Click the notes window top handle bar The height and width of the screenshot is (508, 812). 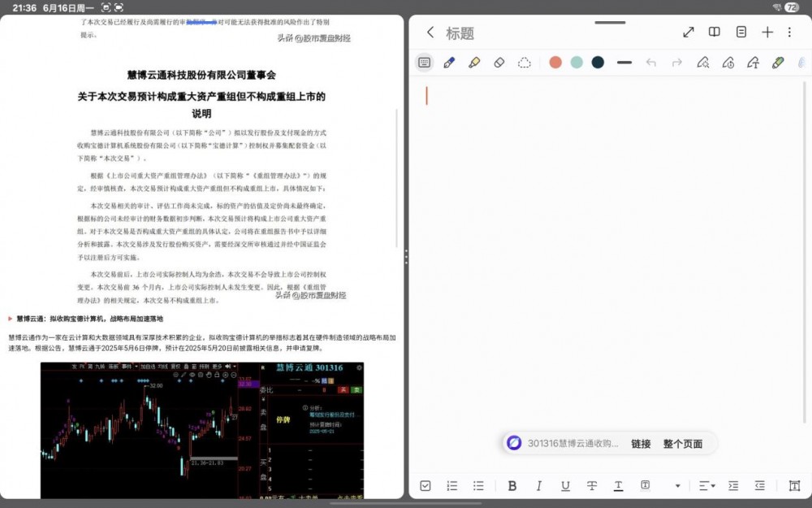(610, 22)
